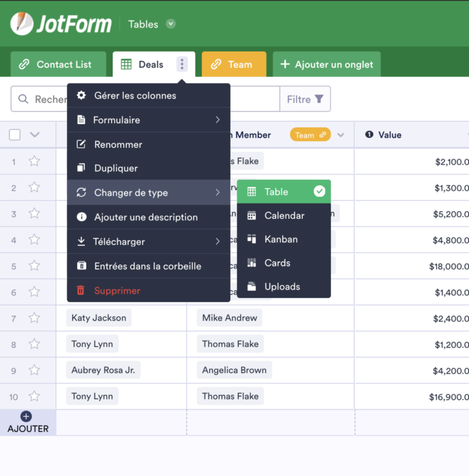
Task: Click the Télécharger download icon
Action: [x=81, y=241]
